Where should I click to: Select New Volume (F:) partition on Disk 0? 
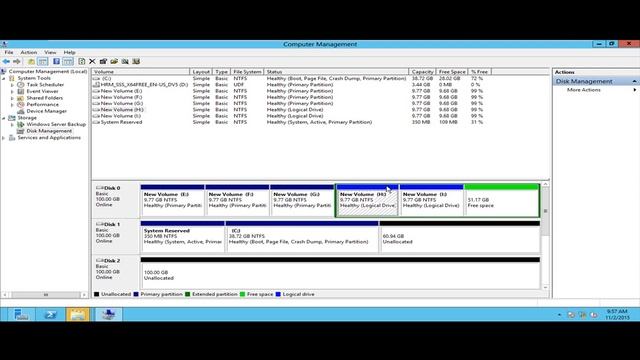coord(237,200)
